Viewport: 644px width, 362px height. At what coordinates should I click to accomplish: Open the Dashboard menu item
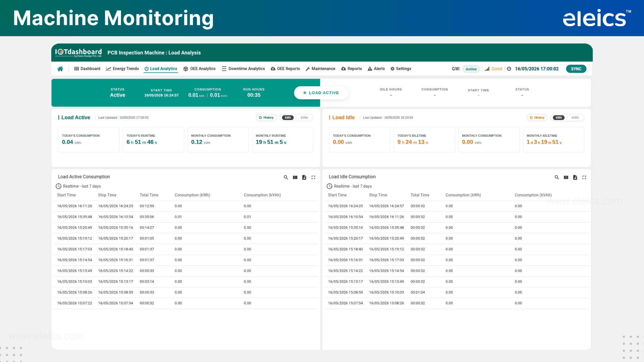tap(87, 69)
